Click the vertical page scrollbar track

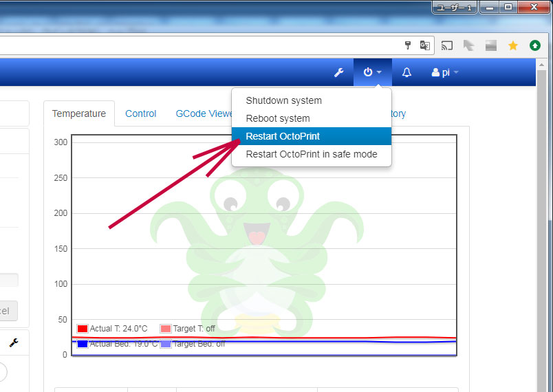(541, 232)
